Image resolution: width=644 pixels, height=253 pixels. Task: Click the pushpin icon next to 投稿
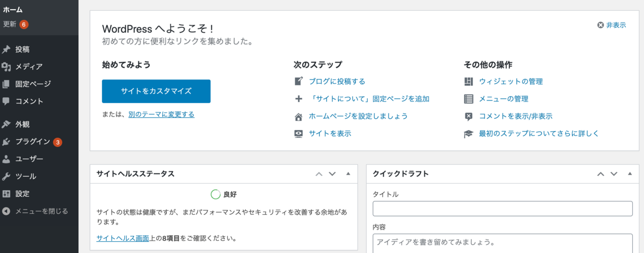[6, 49]
